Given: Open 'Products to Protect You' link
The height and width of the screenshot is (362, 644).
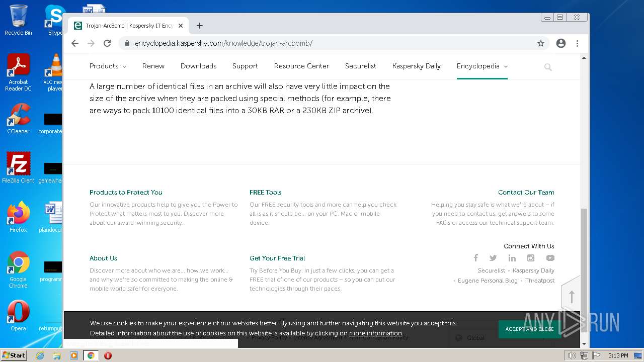Looking at the screenshot, I should (x=126, y=193).
